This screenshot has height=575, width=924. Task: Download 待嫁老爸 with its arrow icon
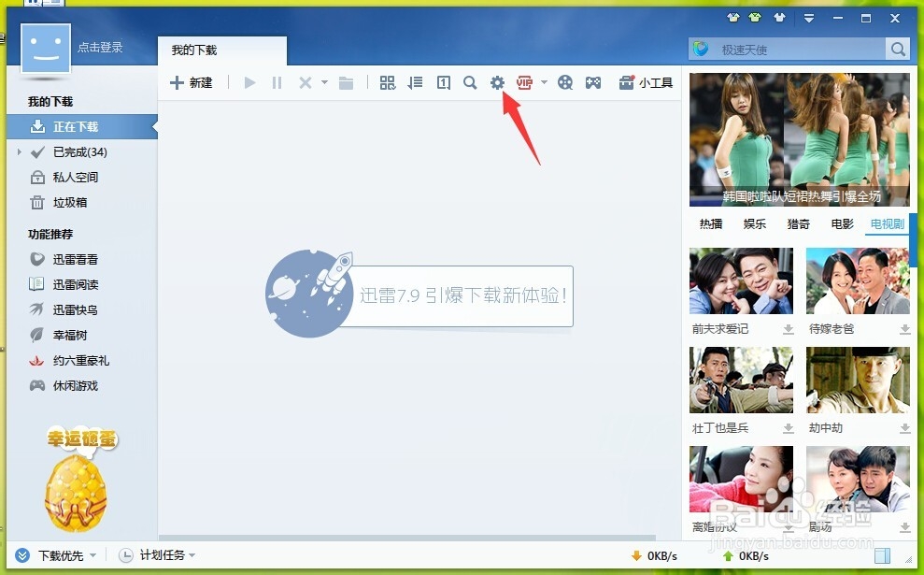pyautogui.click(x=904, y=330)
